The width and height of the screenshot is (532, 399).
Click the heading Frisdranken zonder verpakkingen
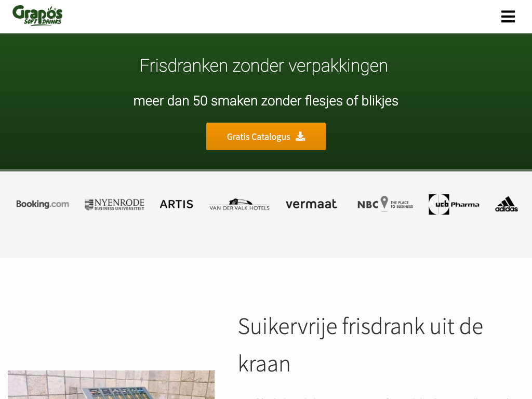click(263, 65)
